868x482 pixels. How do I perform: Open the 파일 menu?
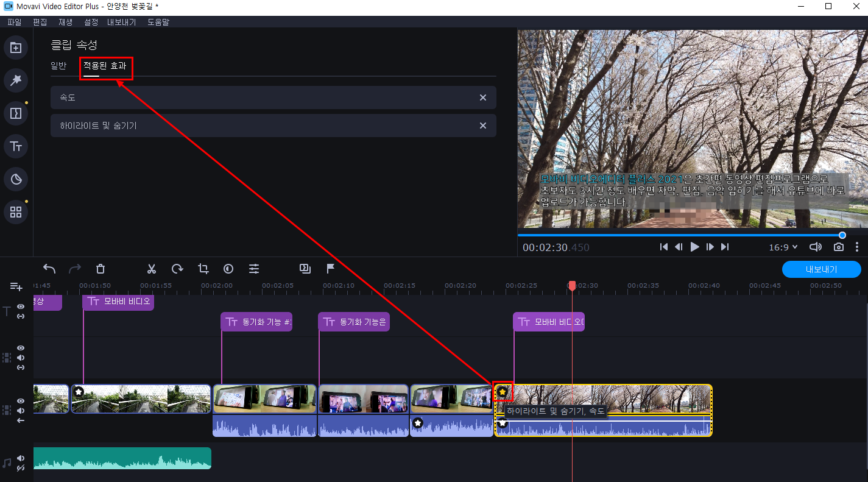[x=14, y=22]
